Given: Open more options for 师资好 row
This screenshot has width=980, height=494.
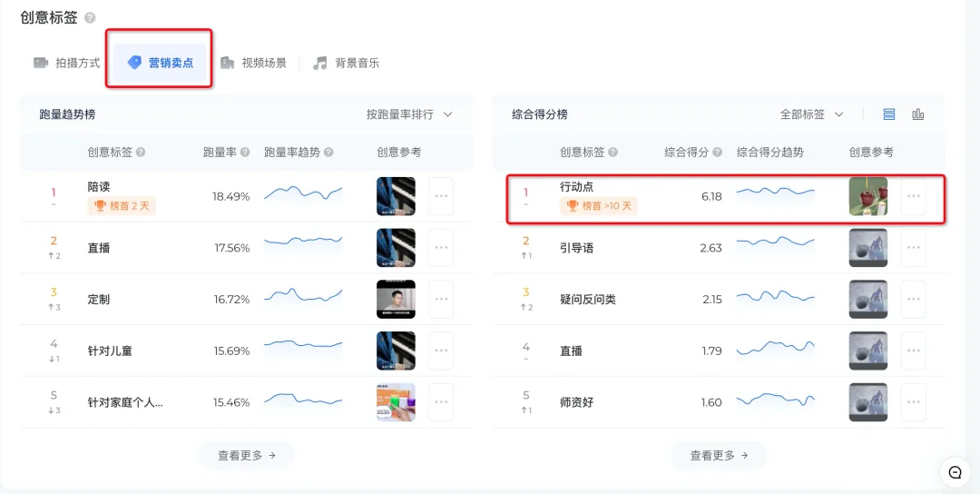Looking at the screenshot, I should pyautogui.click(x=913, y=402).
